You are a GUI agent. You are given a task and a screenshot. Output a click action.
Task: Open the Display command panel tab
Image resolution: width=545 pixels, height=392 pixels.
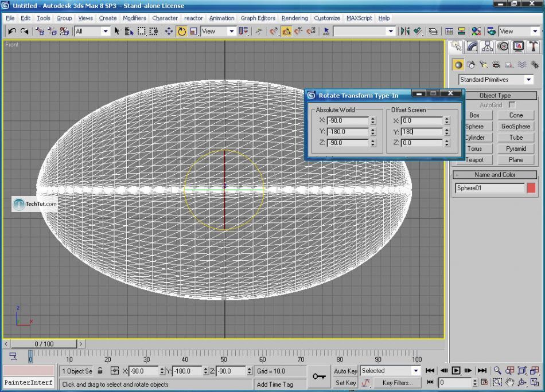point(518,46)
